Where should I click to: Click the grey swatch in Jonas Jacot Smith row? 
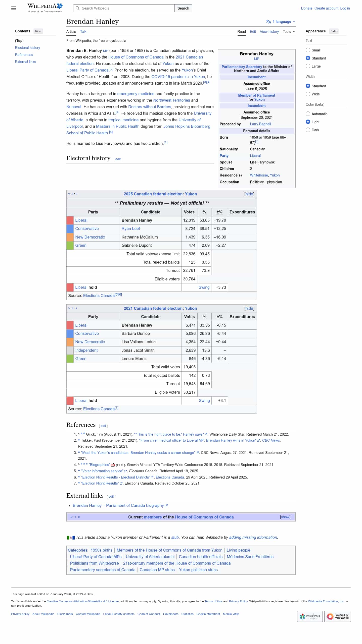(70, 350)
